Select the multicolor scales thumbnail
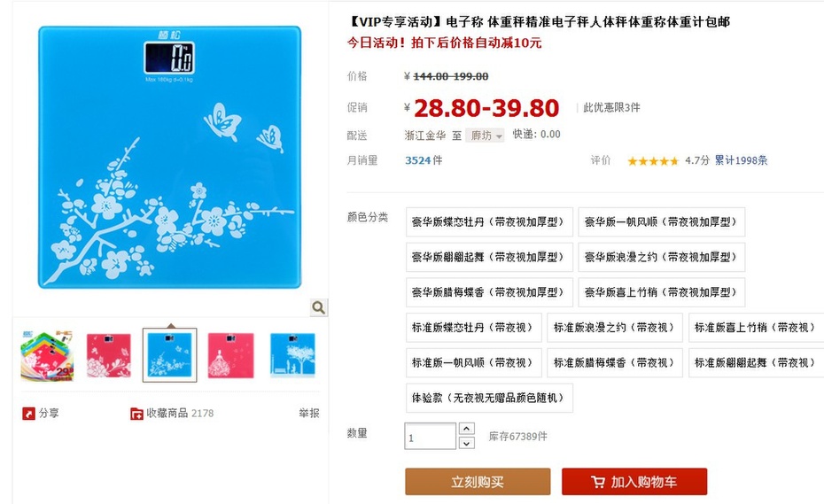This screenshot has height=504, width=824. point(48,355)
